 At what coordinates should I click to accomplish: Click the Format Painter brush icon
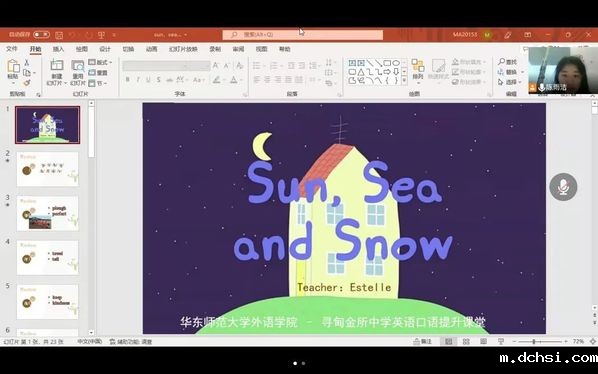tap(27, 82)
